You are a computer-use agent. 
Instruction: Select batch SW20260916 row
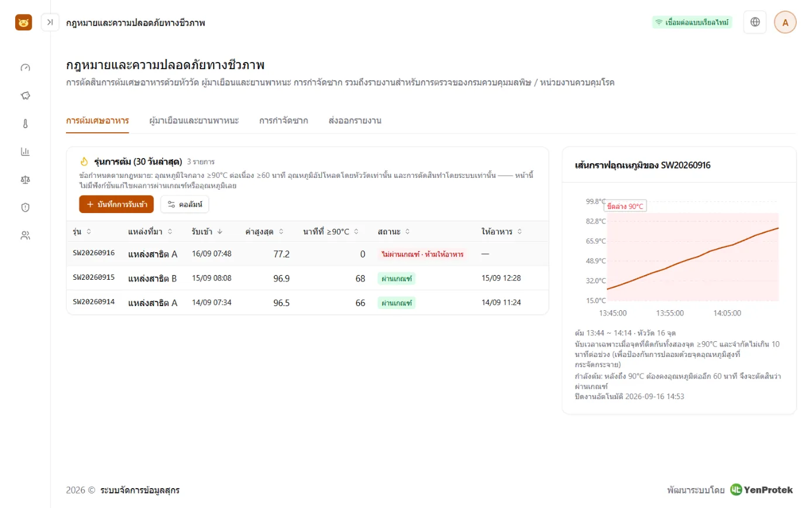click(x=308, y=254)
